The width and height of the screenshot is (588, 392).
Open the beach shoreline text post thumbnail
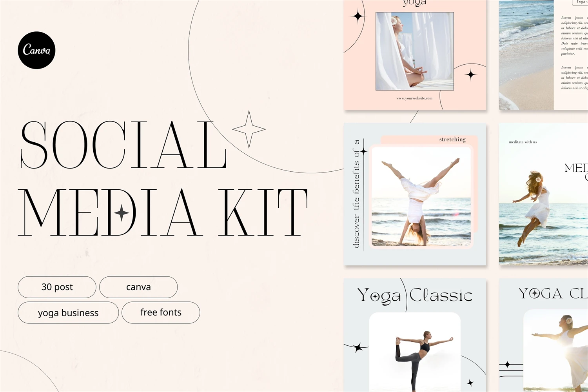[543, 55]
